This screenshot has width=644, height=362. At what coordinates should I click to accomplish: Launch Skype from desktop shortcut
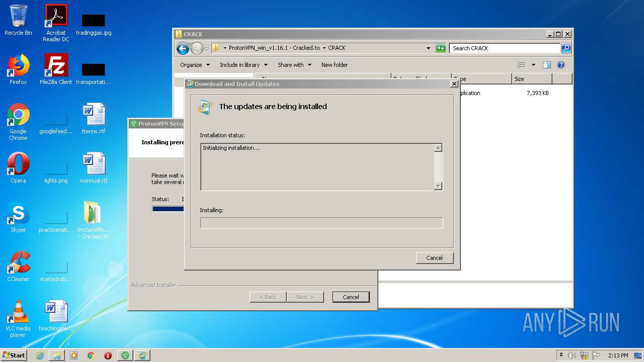coord(18,217)
